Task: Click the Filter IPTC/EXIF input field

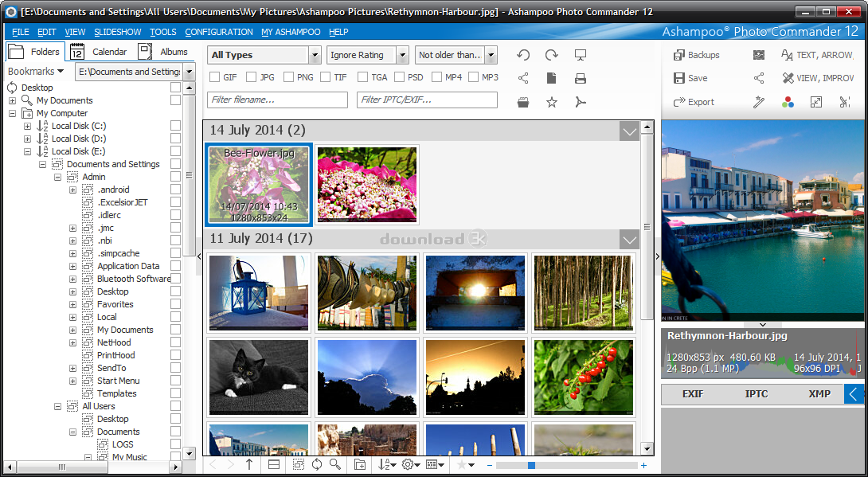Action: [x=428, y=100]
